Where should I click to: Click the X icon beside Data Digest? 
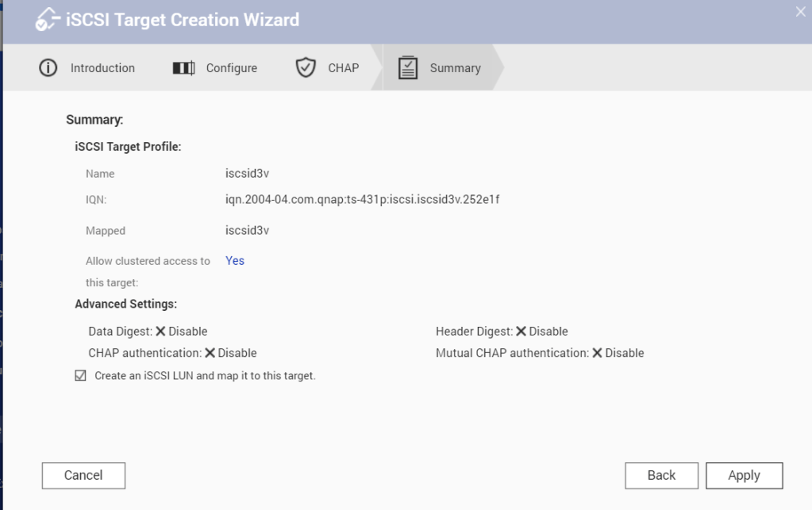pos(160,332)
